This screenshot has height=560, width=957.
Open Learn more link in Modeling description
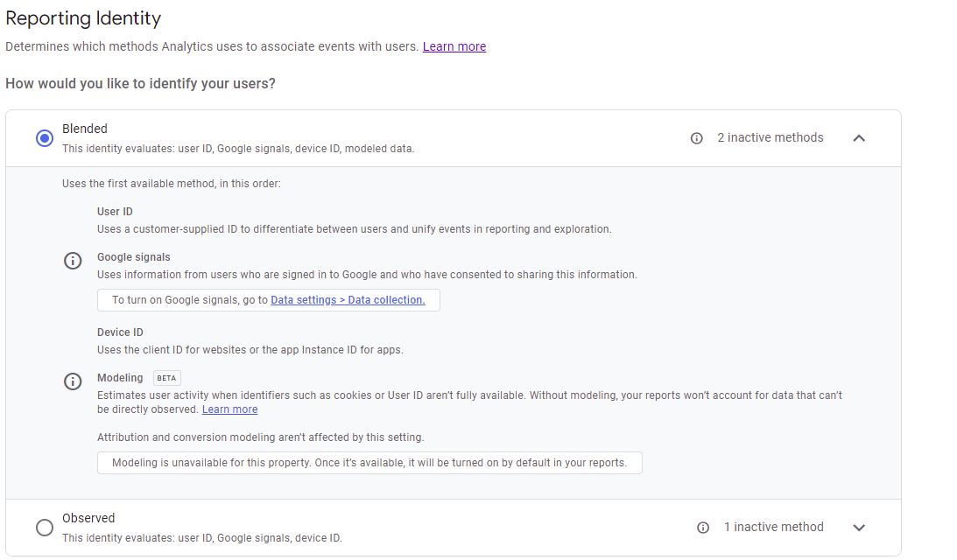[x=229, y=409]
